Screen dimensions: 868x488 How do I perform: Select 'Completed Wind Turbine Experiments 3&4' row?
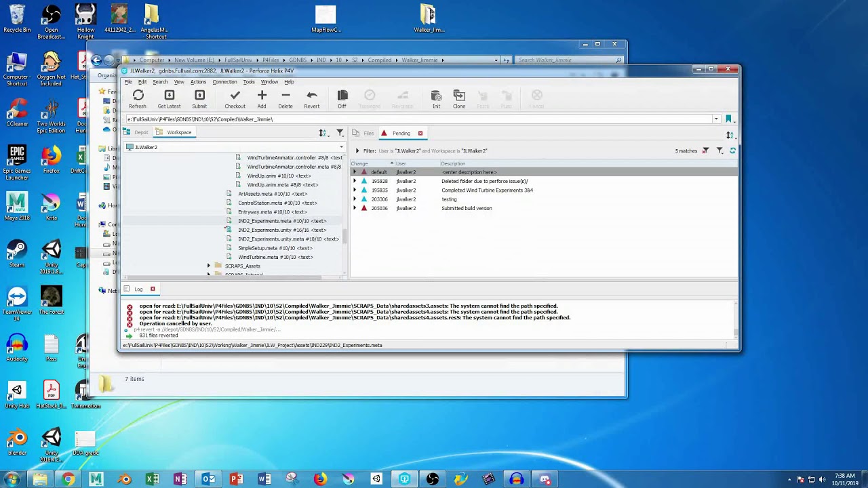click(x=544, y=190)
